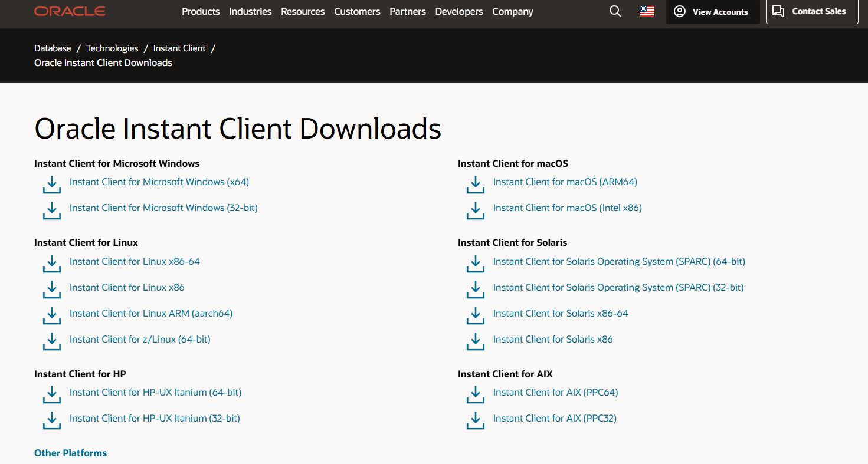
Task: Click download icon beside HP-UX Itanium (32-bit)
Action: tap(52, 420)
